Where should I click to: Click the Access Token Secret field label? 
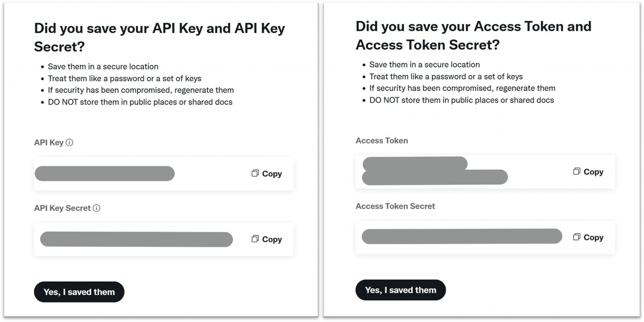point(395,206)
